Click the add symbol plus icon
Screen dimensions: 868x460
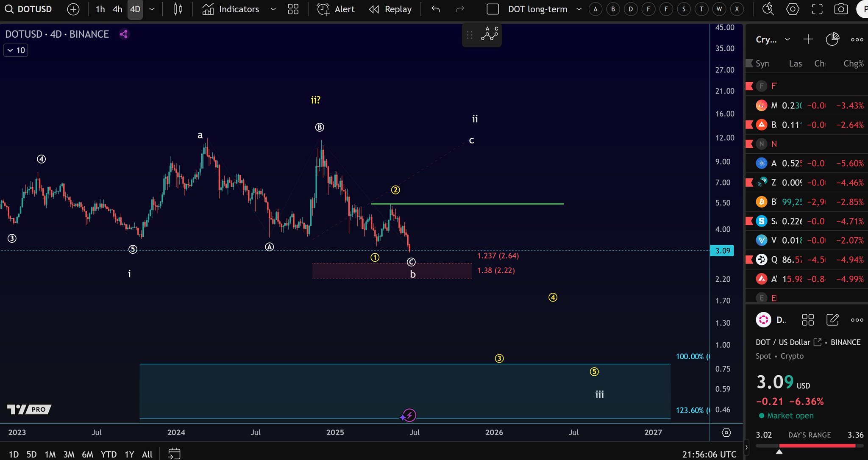[x=73, y=9]
